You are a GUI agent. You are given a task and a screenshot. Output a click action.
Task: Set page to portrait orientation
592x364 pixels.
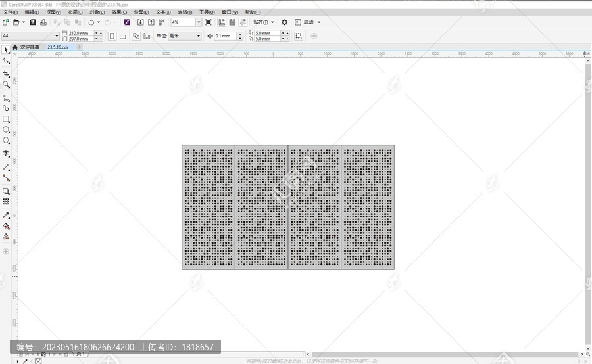pos(112,36)
